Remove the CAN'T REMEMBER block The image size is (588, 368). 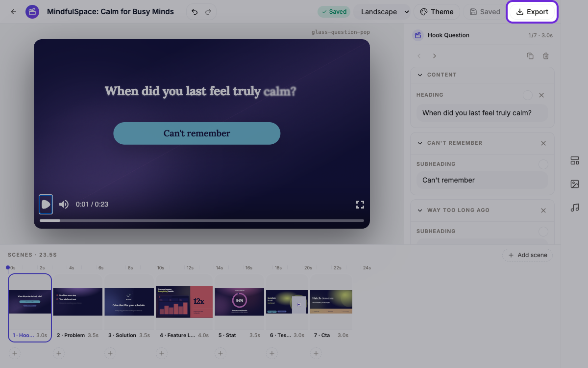543,143
